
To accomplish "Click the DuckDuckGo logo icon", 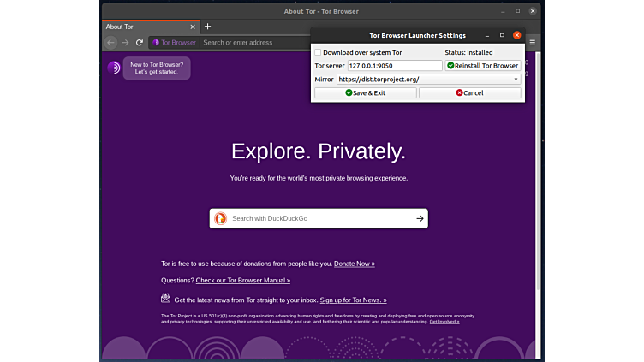I will coord(221,218).
